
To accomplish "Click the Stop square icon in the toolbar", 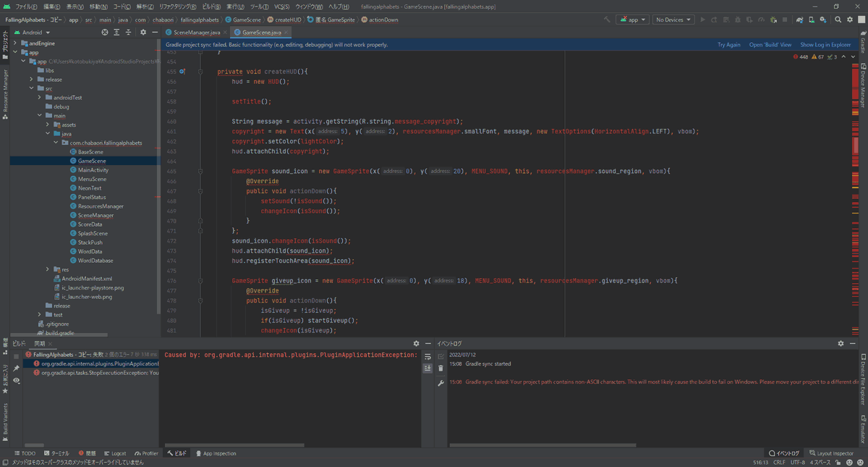I will 785,20.
